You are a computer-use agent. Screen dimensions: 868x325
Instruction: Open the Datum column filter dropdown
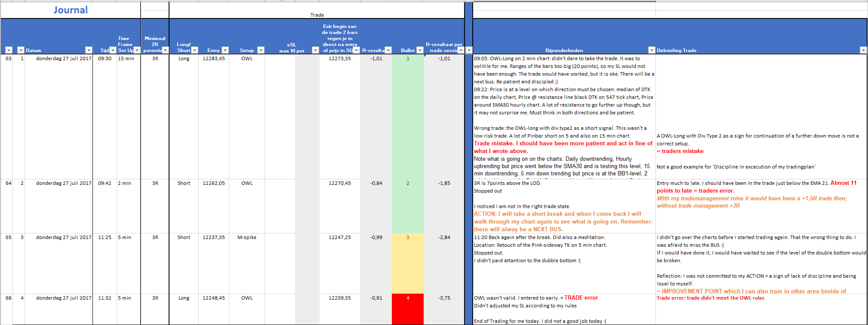pyautogui.click(x=89, y=50)
